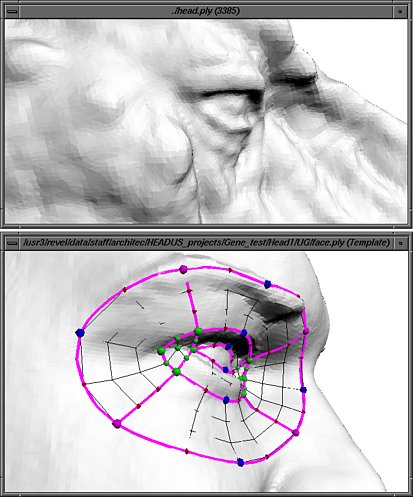Select magenta point at lower-right of outer loop
Image resolution: width=413 pixels, height=497 pixels.
295,433
